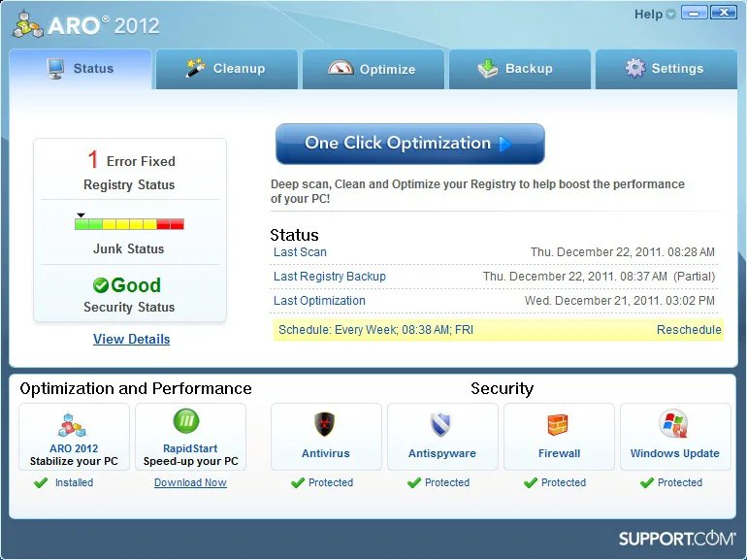Click the ARO 2012 cubes logo icon

click(x=27, y=24)
